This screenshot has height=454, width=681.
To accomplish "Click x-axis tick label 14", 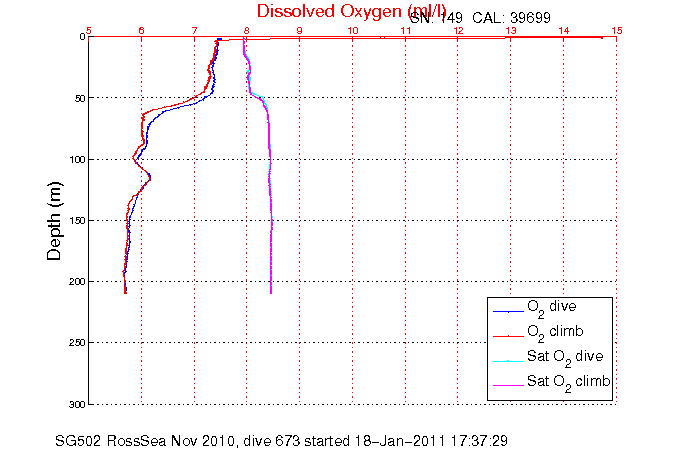I will 564,30.
